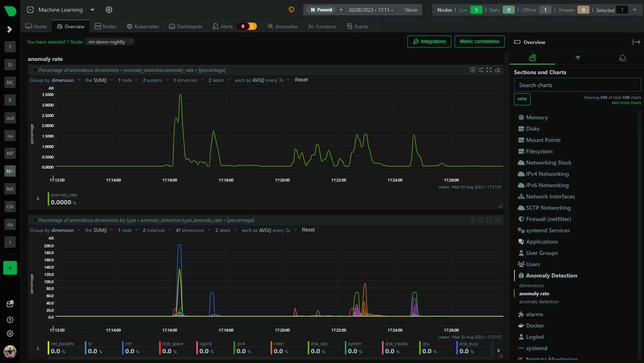644x363 pixels.
Task: Toggle the AR% anomaly rate filter button
Action: click(x=522, y=99)
